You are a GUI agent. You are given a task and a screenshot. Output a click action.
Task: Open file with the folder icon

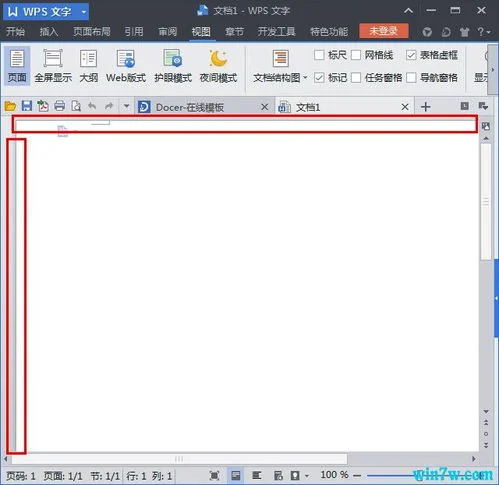10,107
